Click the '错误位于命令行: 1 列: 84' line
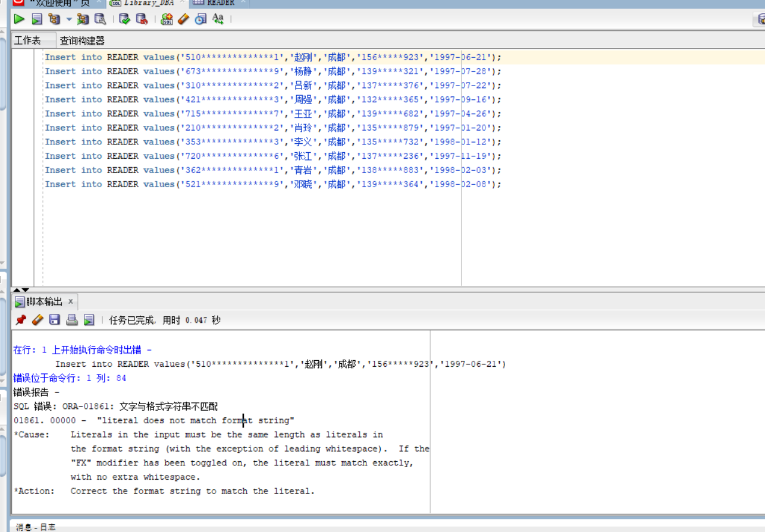Screen dimensions: 765x532 point(70,378)
